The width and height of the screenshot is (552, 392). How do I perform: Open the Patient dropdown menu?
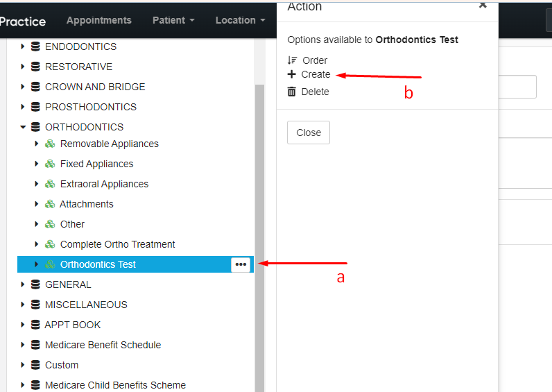[x=173, y=20]
